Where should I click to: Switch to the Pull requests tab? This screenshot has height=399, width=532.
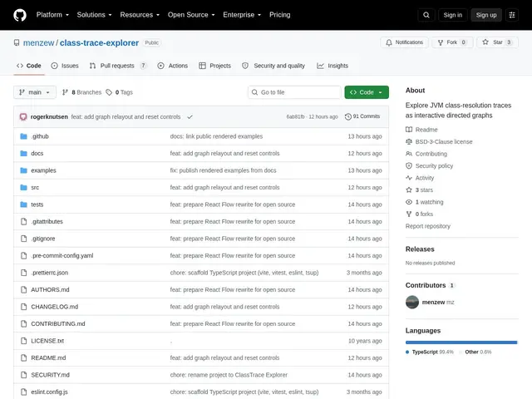tap(118, 66)
